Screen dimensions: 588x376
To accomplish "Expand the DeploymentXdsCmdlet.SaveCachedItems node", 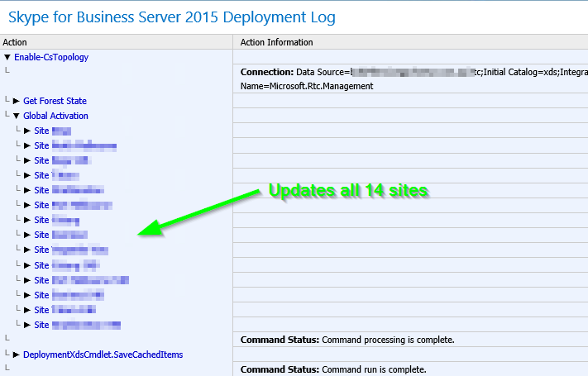I will [x=16, y=355].
